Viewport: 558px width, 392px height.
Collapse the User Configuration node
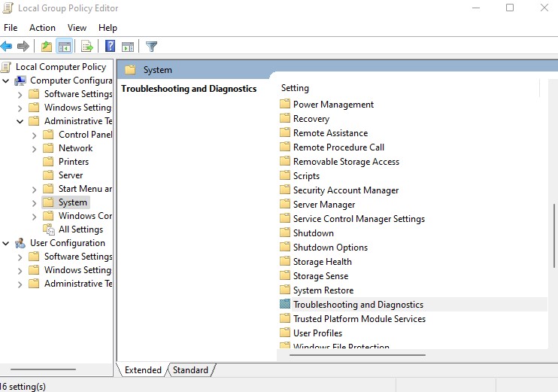click(x=6, y=243)
